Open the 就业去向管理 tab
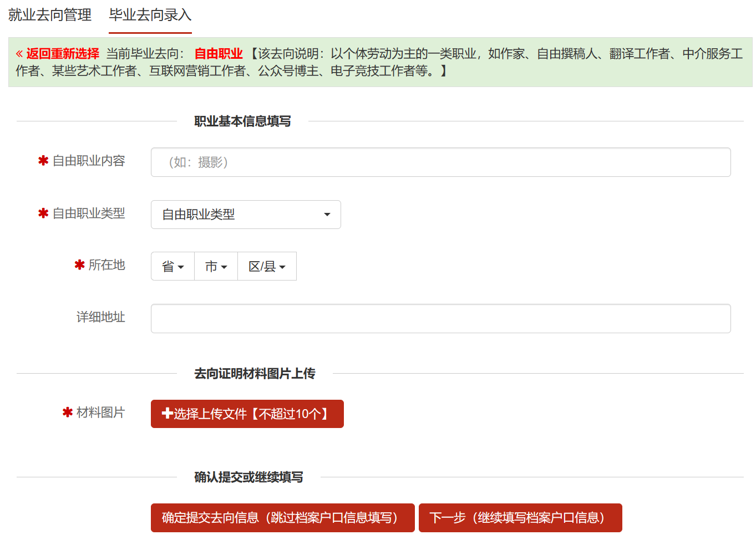 coord(50,15)
